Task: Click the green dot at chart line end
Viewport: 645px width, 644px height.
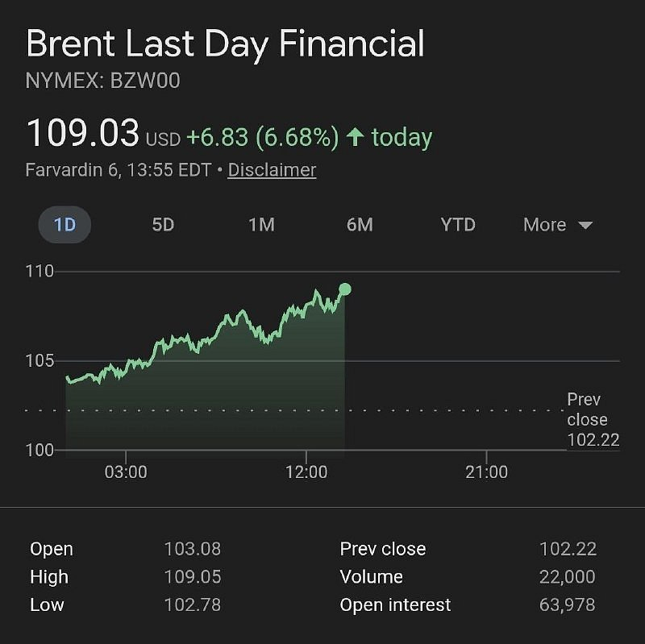Action: pos(345,289)
